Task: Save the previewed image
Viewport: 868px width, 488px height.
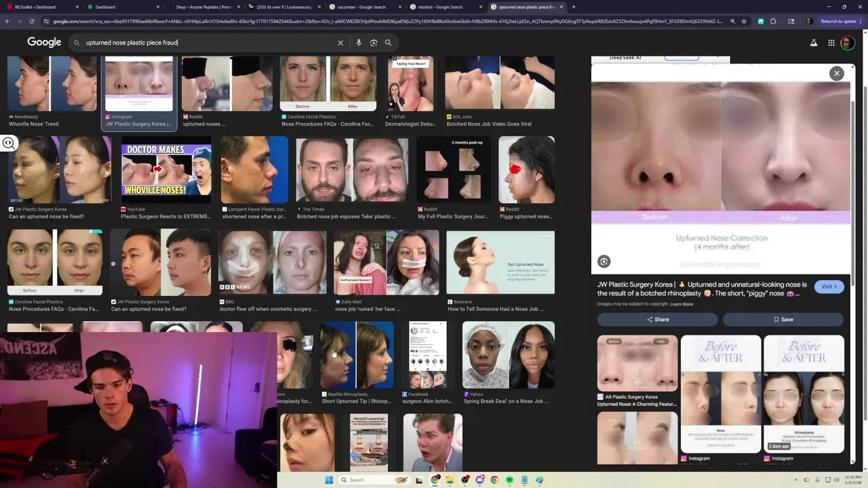Action: pos(783,319)
